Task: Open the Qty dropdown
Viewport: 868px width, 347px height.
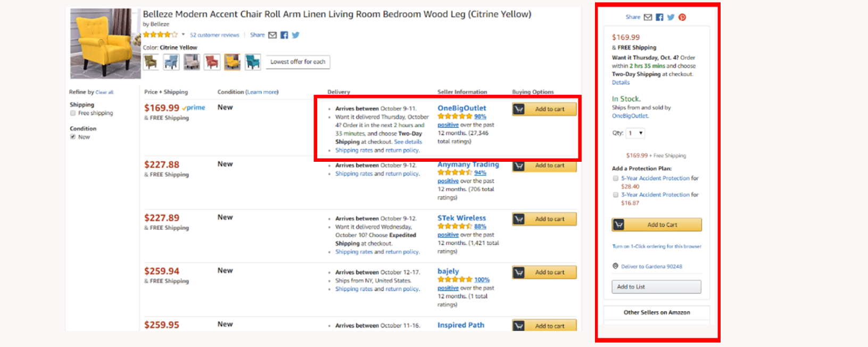Action: [x=635, y=133]
